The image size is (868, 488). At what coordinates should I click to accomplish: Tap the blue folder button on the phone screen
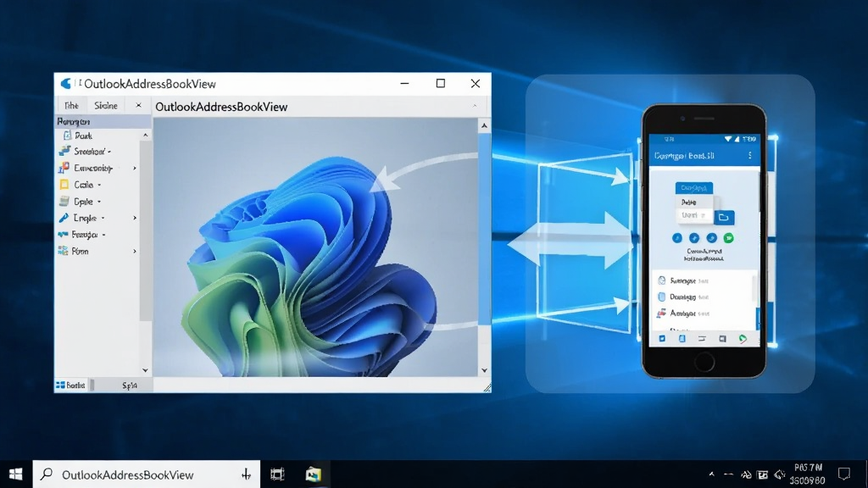[724, 218]
